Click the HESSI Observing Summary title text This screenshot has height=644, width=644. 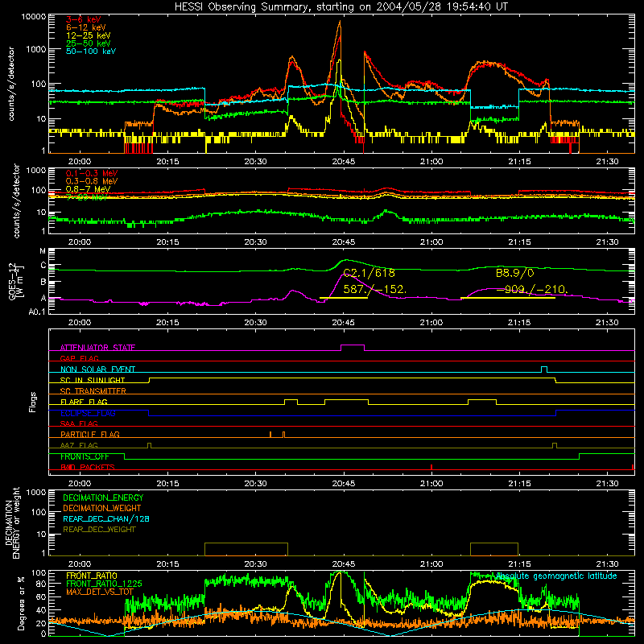(x=341, y=7)
